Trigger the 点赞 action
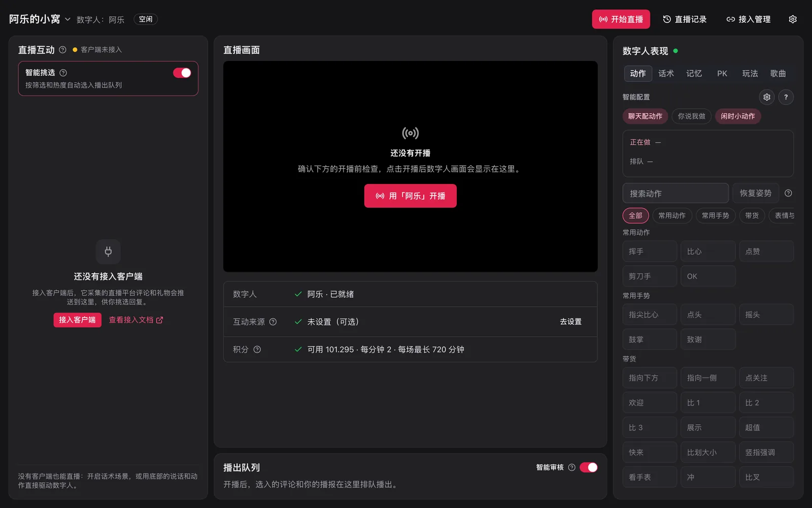Screen dimensions: 812x508 point(766,251)
